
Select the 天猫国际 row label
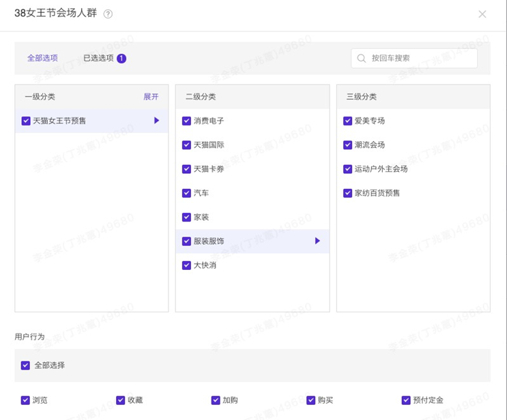209,145
